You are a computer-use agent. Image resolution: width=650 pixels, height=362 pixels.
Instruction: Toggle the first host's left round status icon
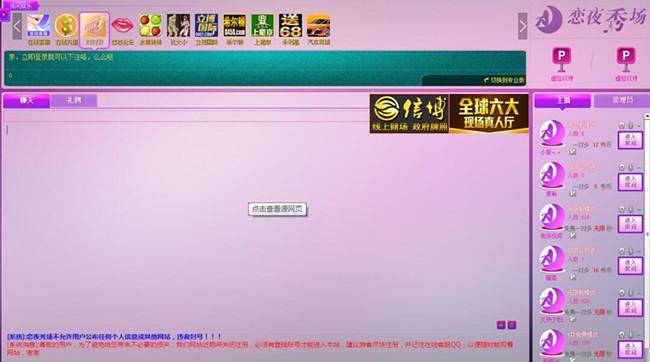pos(622,125)
